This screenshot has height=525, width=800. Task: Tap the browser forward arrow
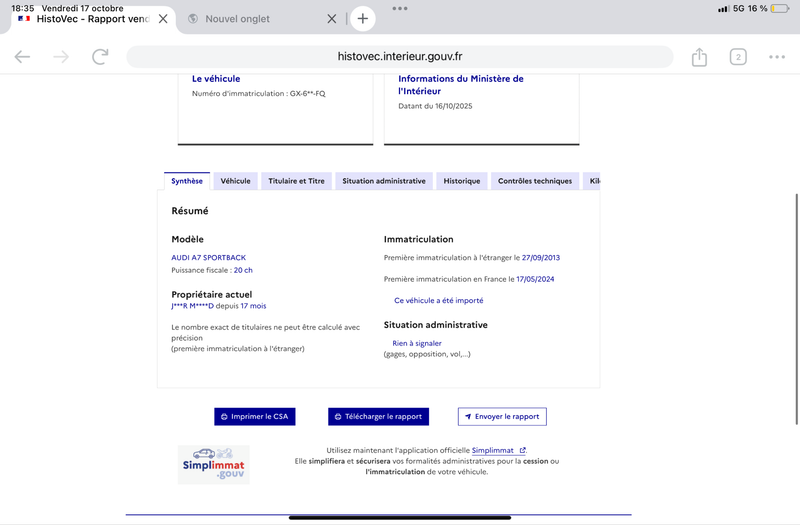pyautogui.click(x=61, y=57)
